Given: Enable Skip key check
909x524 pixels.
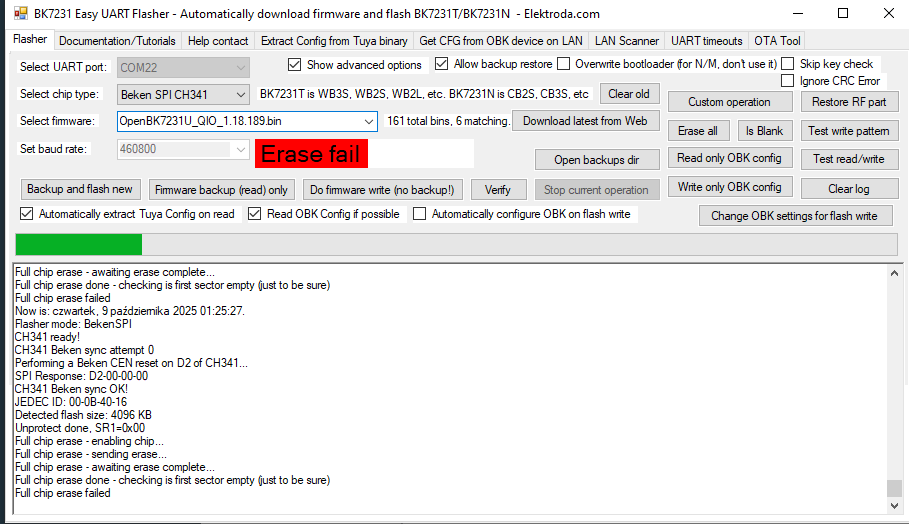Looking at the screenshot, I should point(787,64).
